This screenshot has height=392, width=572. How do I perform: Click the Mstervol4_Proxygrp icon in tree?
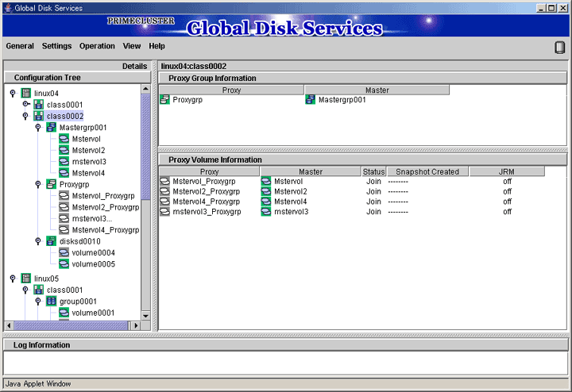pyautogui.click(x=64, y=230)
